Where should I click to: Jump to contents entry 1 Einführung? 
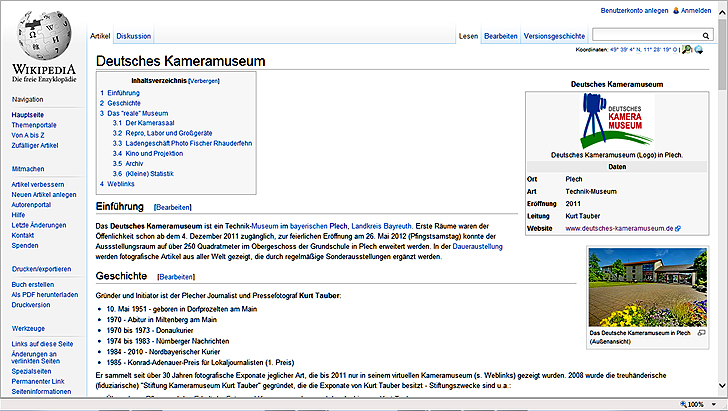click(x=120, y=93)
